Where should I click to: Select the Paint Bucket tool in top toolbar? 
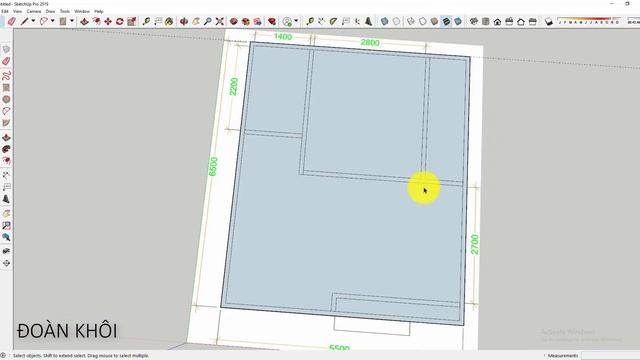click(x=169, y=21)
